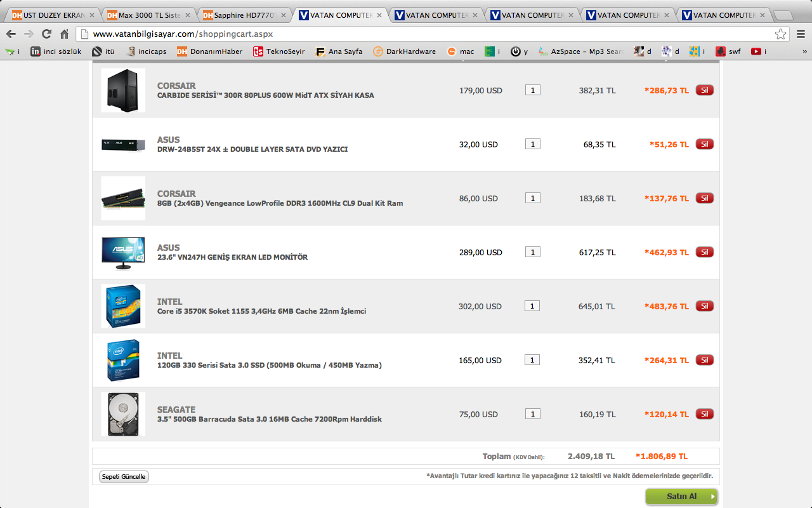Image resolution: width=812 pixels, height=508 pixels.
Task: Open the Corsair Vengeance RAM thumbnail
Action: tap(123, 198)
